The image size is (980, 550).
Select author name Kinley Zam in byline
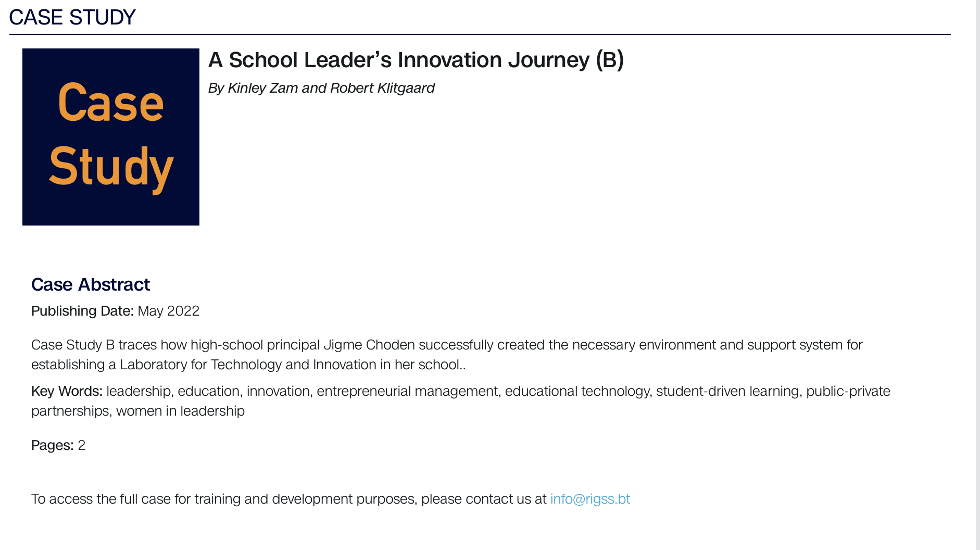[x=263, y=88]
